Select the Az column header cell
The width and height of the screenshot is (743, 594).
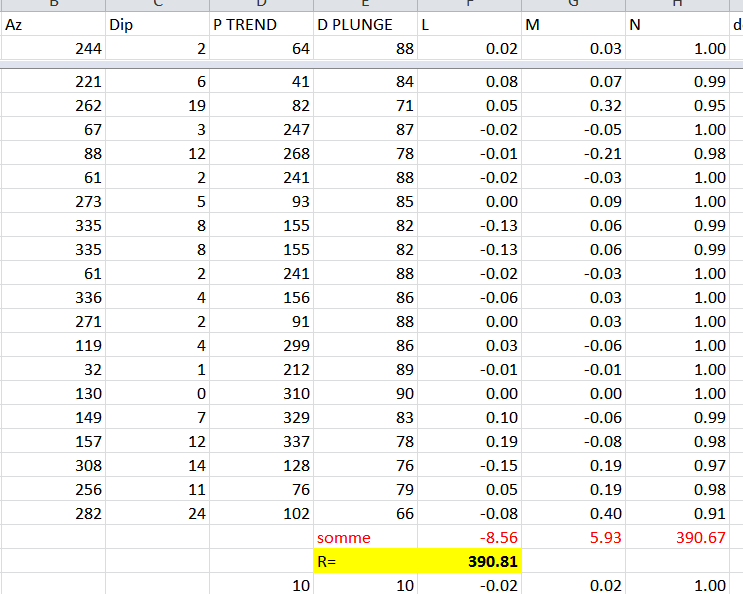[x=50, y=24]
